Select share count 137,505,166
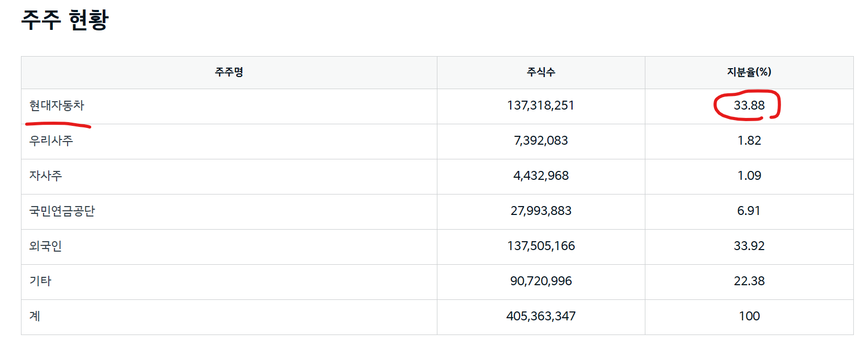This screenshot has width=868, height=356. pyautogui.click(x=541, y=246)
